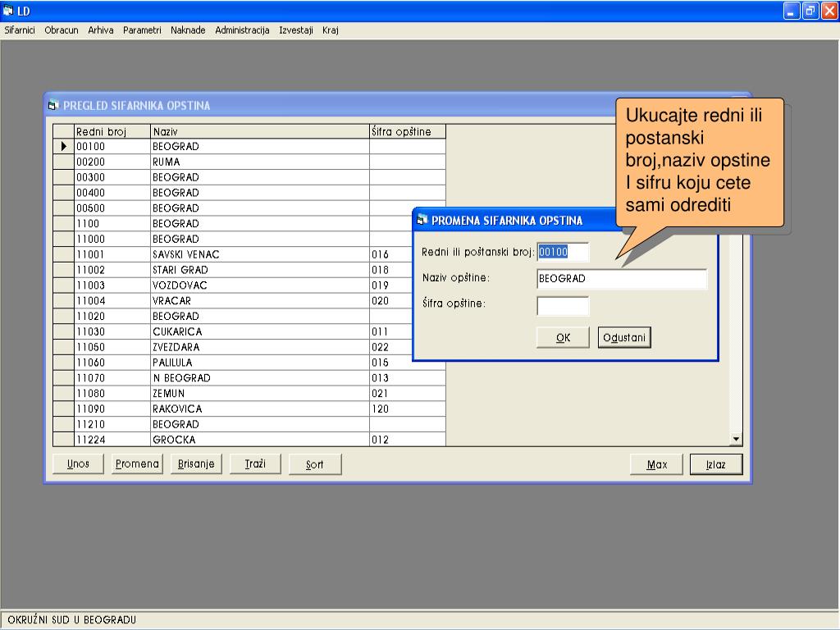840x630 pixels.
Task: Select the SAVSKI VENAC table row
Action: [185, 254]
